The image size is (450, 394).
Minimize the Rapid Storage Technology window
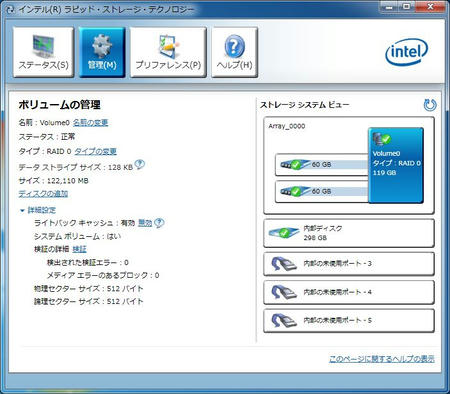(389, 7)
